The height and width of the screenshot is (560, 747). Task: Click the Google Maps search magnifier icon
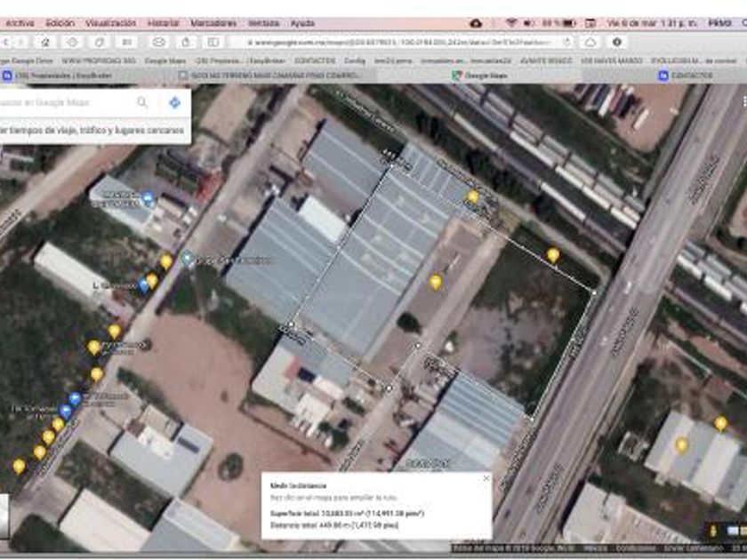[142, 103]
